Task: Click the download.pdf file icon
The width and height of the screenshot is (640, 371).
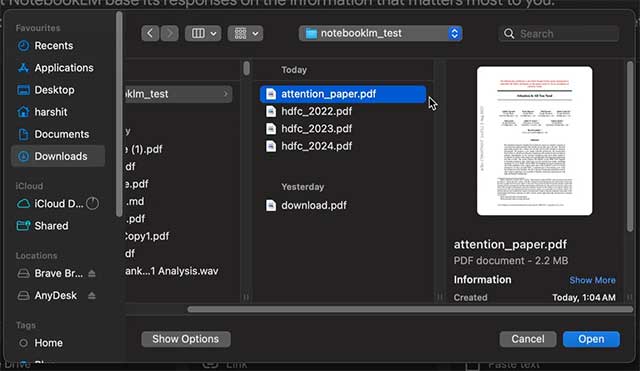Action: pos(271,205)
